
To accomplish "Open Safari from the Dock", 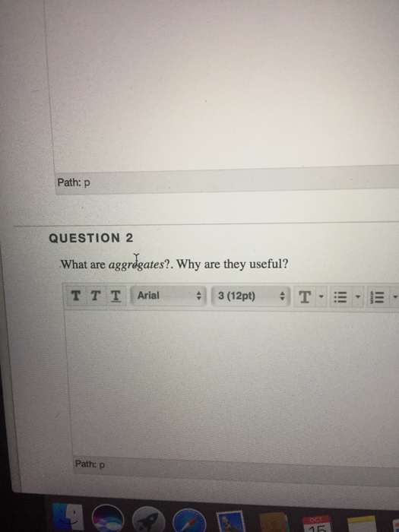I will [189, 521].
